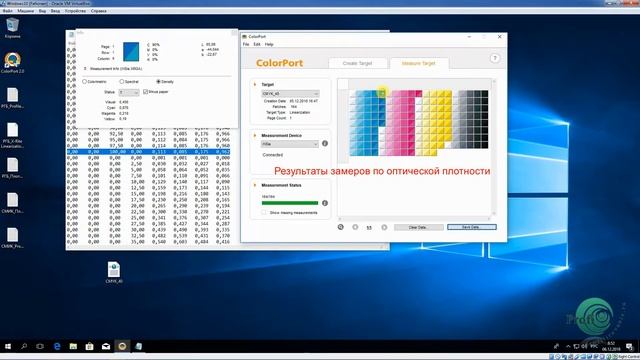Screen dimensions: 640x360
Task: Click the blue patch swatch in Info window
Action: [131, 52]
